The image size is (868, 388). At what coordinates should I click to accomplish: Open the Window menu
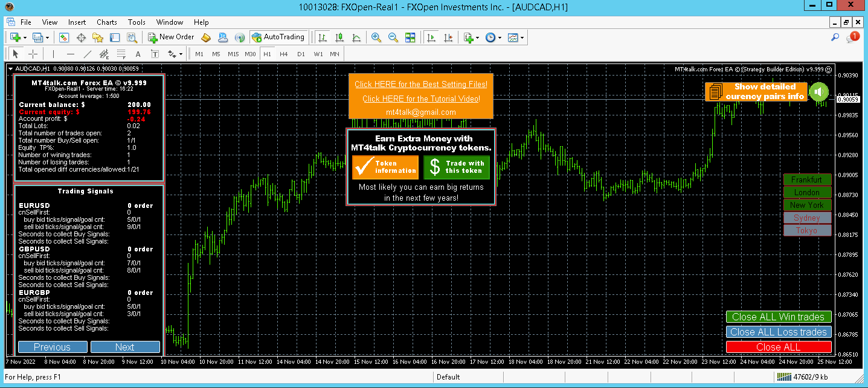[x=170, y=22]
